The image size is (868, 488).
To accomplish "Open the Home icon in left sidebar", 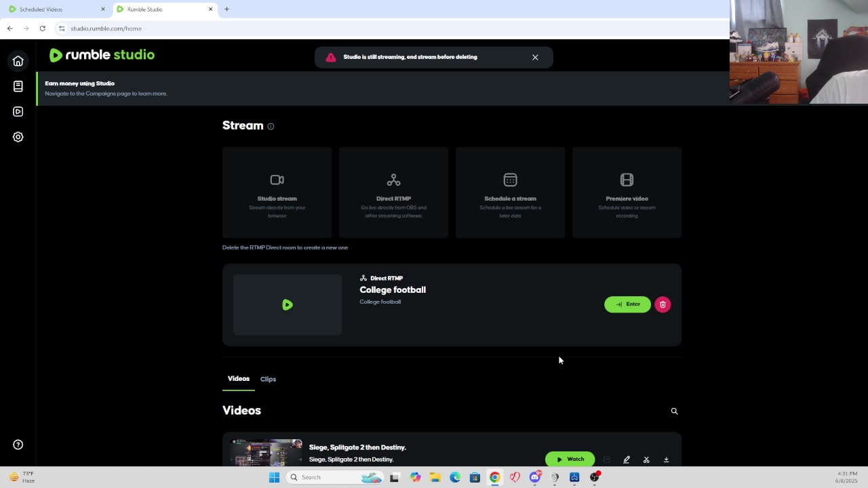I will click(x=18, y=61).
